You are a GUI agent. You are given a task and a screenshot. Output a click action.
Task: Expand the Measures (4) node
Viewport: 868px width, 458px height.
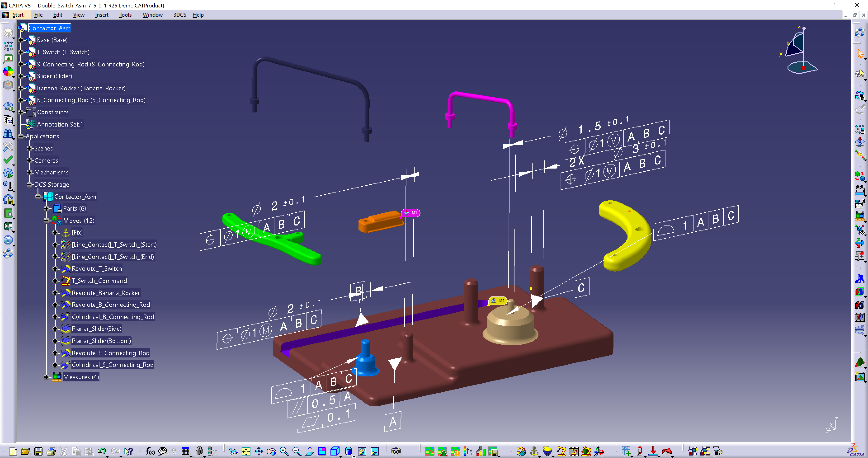pyautogui.click(x=47, y=377)
